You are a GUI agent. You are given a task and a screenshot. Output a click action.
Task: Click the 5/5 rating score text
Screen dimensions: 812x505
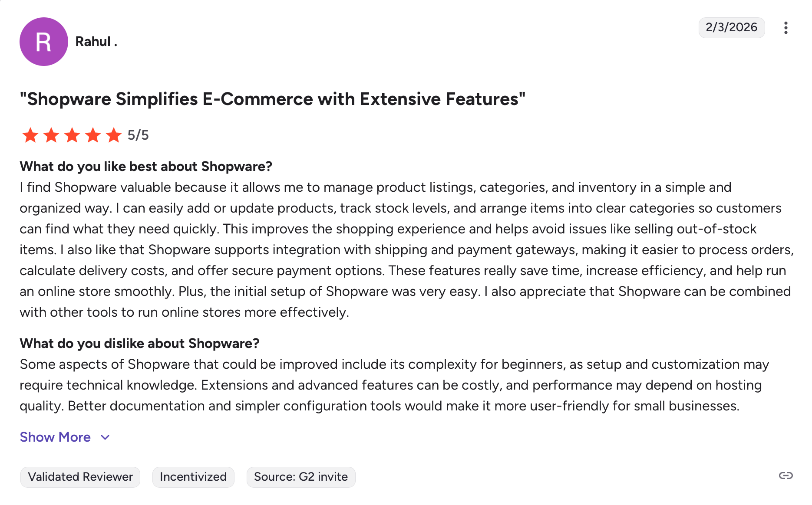coord(138,135)
